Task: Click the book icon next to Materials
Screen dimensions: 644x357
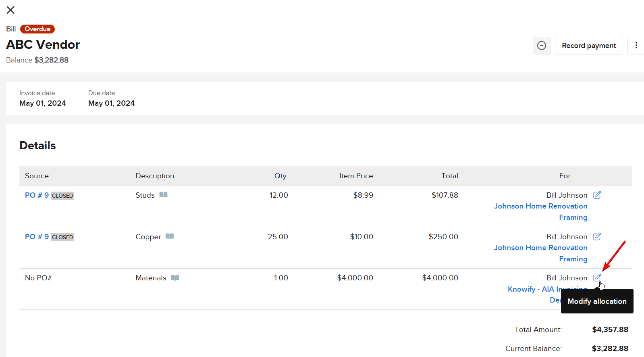Action: click(x=175, y=278)
